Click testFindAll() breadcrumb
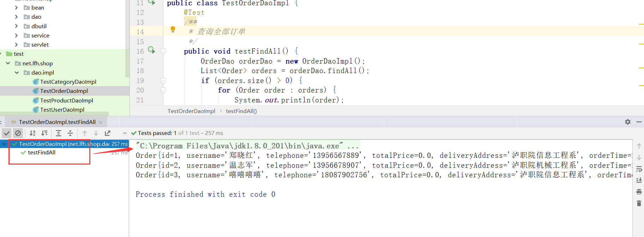 click(x=241, y=111)
